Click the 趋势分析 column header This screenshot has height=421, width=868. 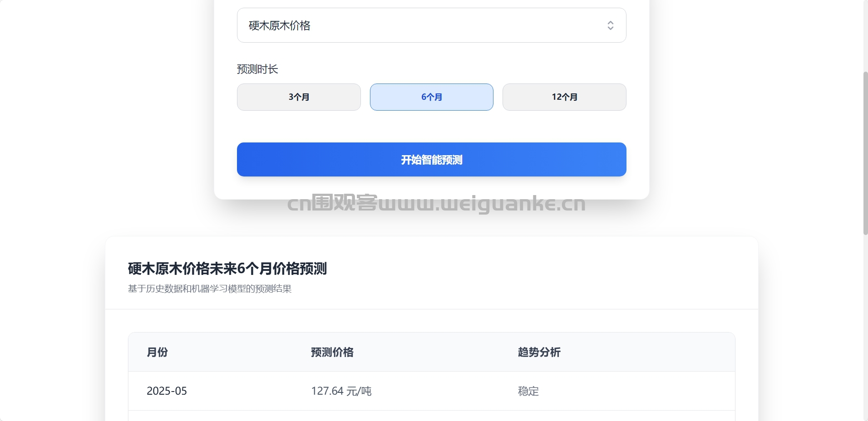539,352
